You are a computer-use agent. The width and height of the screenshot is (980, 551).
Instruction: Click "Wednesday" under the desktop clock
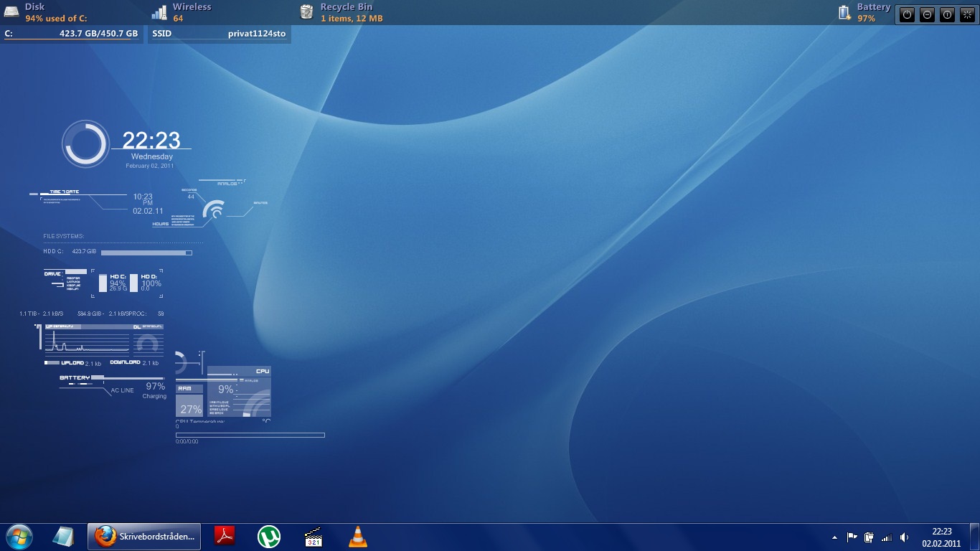[x=152, y=156]
